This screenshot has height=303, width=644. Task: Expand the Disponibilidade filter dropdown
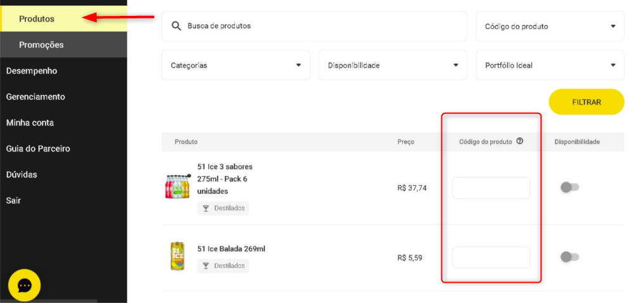[x=393, y=65]
